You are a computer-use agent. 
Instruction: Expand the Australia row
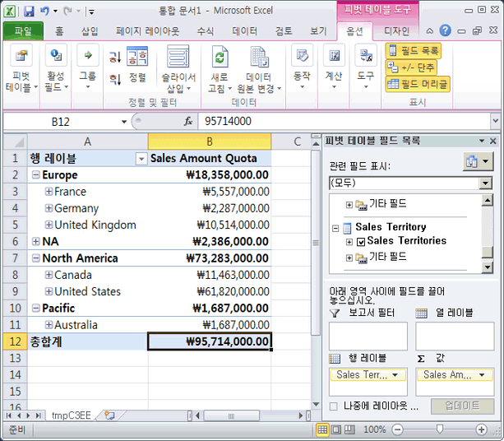click(49, 324)
